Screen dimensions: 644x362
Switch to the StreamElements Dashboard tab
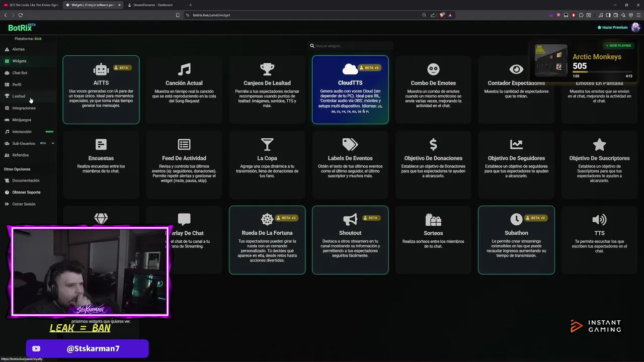point(153,5)
